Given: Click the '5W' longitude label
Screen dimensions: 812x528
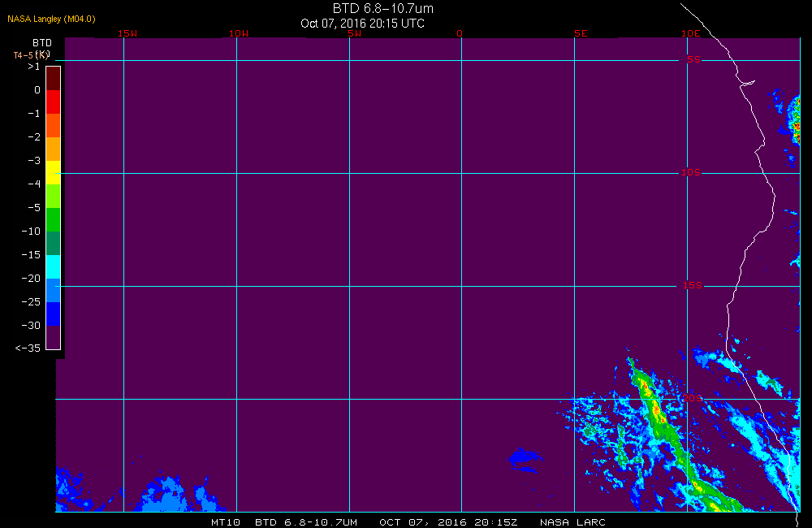Looking at the screenshot, I should [355, 33].
